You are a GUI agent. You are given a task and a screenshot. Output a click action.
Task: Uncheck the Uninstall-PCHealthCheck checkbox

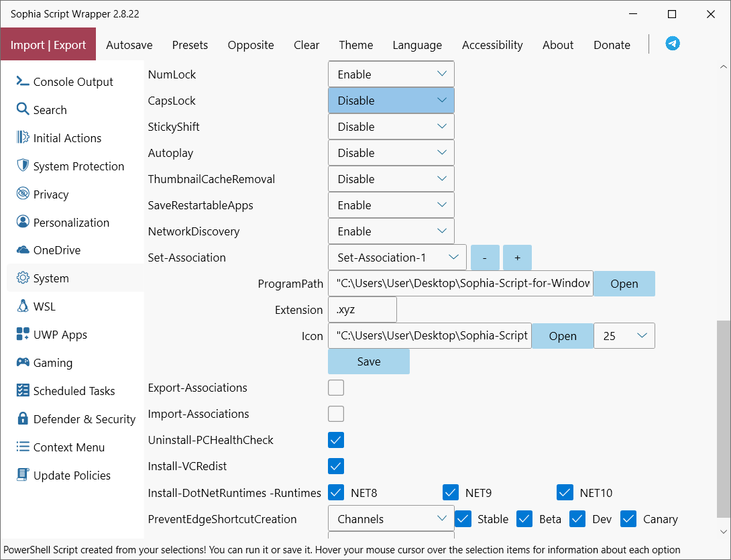[x=336, y=440]
